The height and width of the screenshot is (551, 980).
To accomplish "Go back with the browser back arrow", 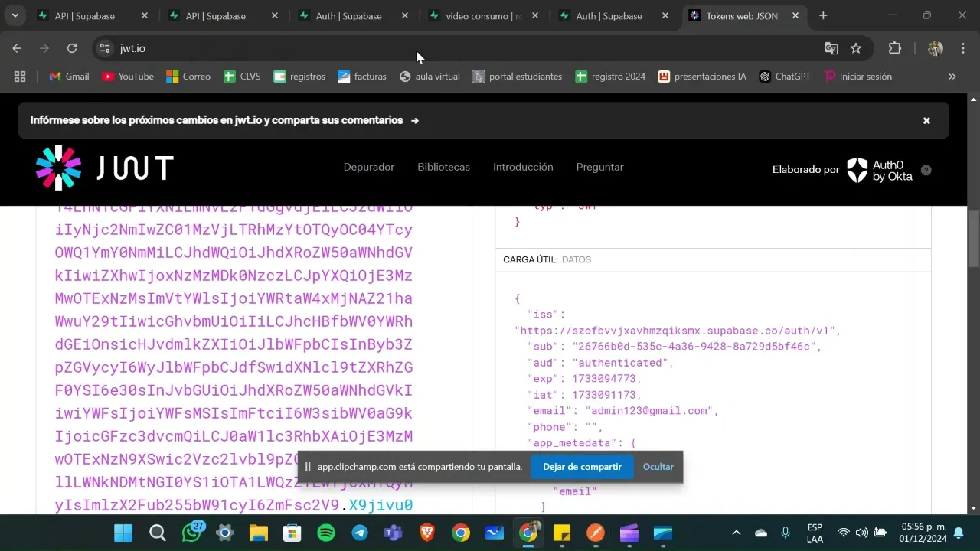I will point(17,48).
